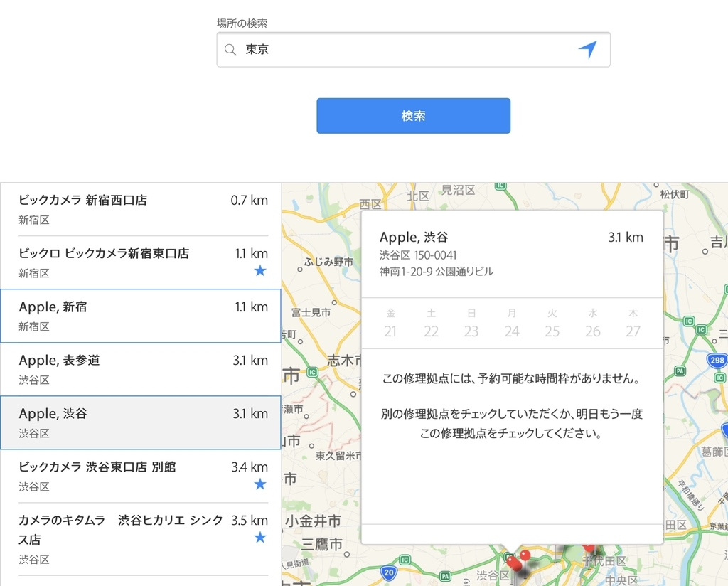
Task: Select ビックカメラ 新宿西口店 in the list
Action: (x=141, y=209)
